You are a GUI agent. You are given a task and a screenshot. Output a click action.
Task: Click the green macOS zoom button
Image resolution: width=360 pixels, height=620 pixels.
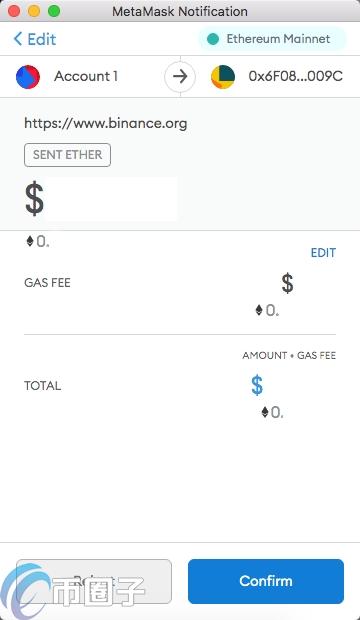pos(54,11)
